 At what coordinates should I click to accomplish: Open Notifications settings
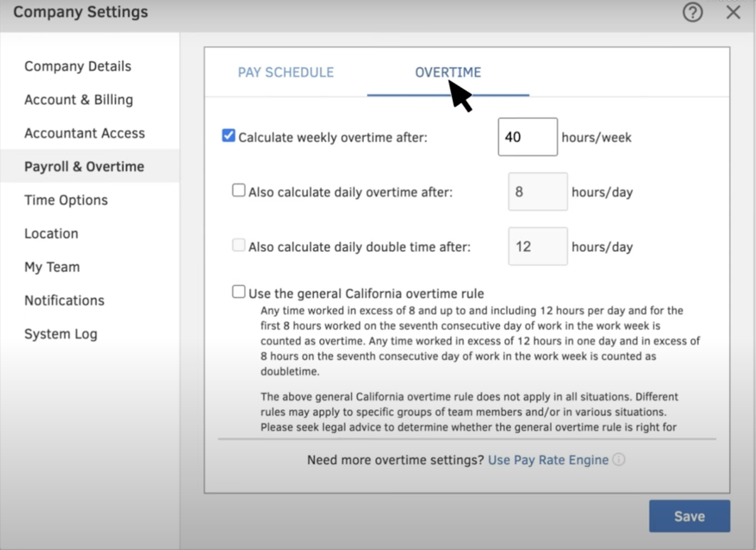tap(64, 300)
